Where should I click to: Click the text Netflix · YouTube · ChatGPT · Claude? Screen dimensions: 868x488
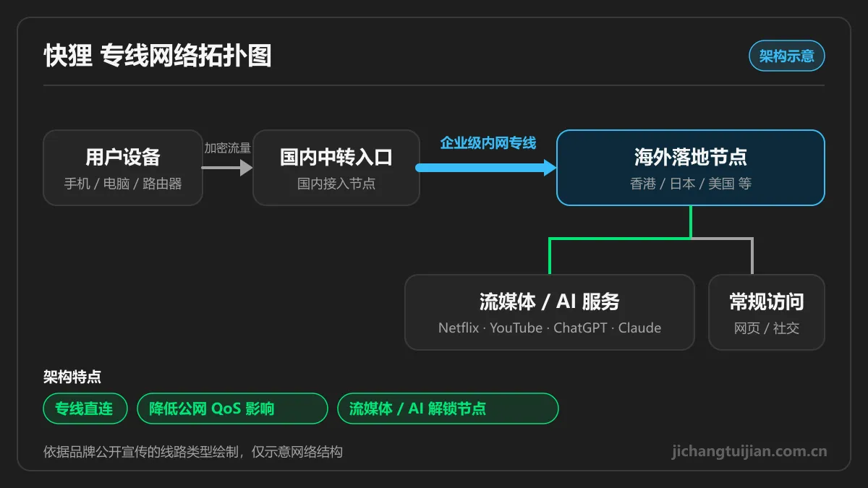point(550,328)
